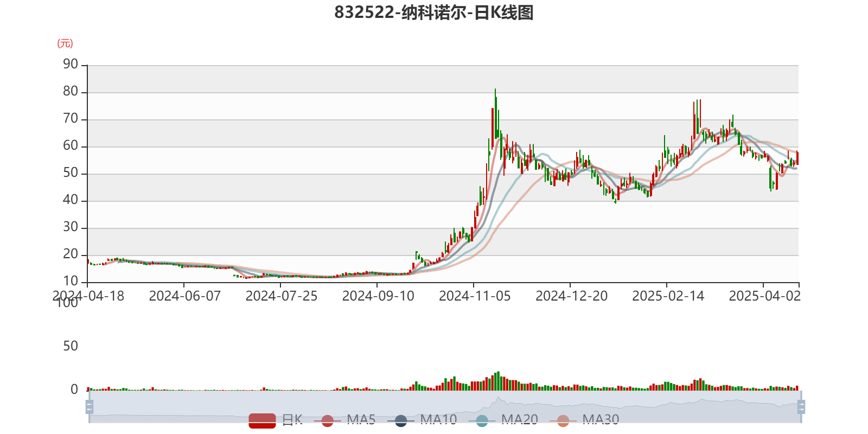Screen dimensions: 868x434
Task: Toggle MA30 line using its legend text
Action: coord(601,419)
